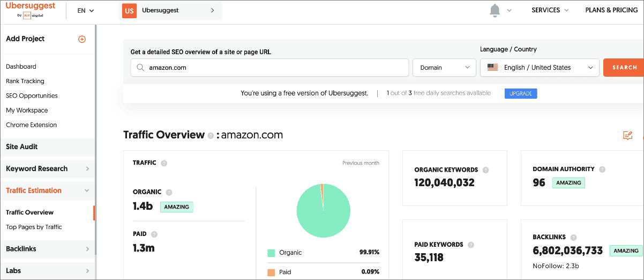This screenshot has height=280, width=644.
Task: Open the English / United States dropdown
Action: [x=540, y=68]
